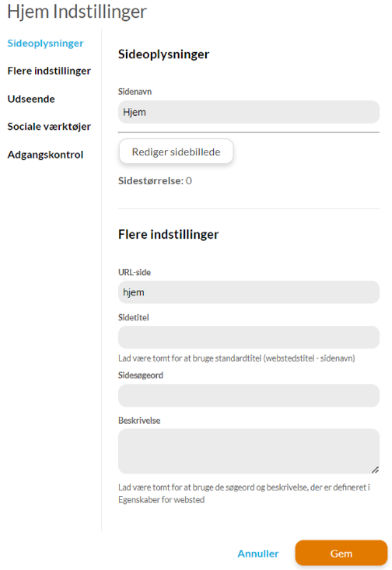Focus the URL-side field with hjem
The height and width of the screenshot is (570, 392).
(x=249, y=292)
